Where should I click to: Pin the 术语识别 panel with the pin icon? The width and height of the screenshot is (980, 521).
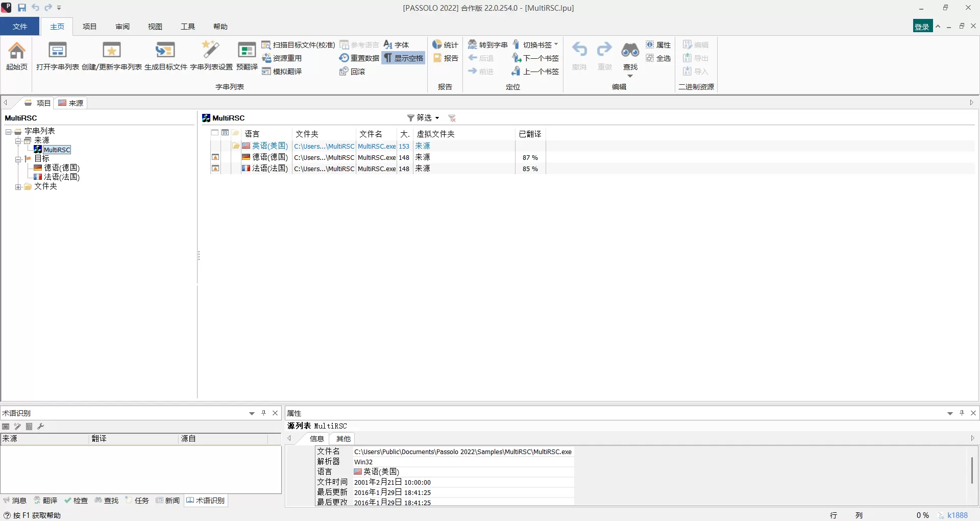tap(263, 413)
